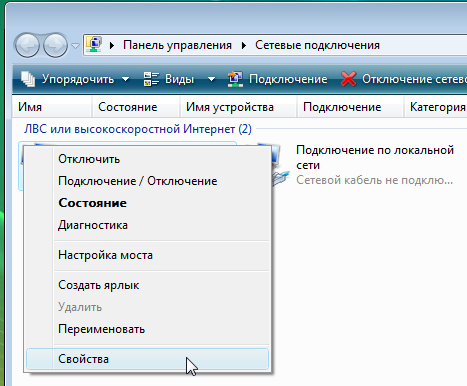Click the Виды view icon

pyautogui.click(x=151, y=79)
